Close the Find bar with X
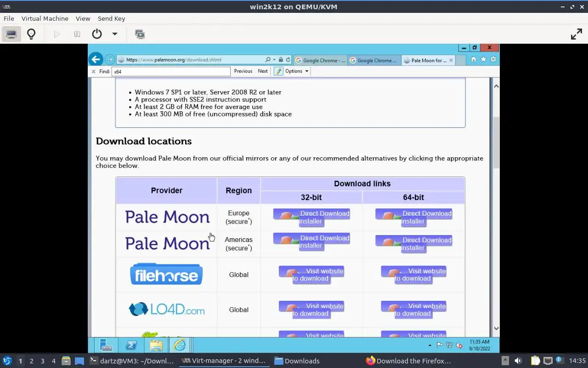Screen dimensions: 588x368 [x=93, y=71]
